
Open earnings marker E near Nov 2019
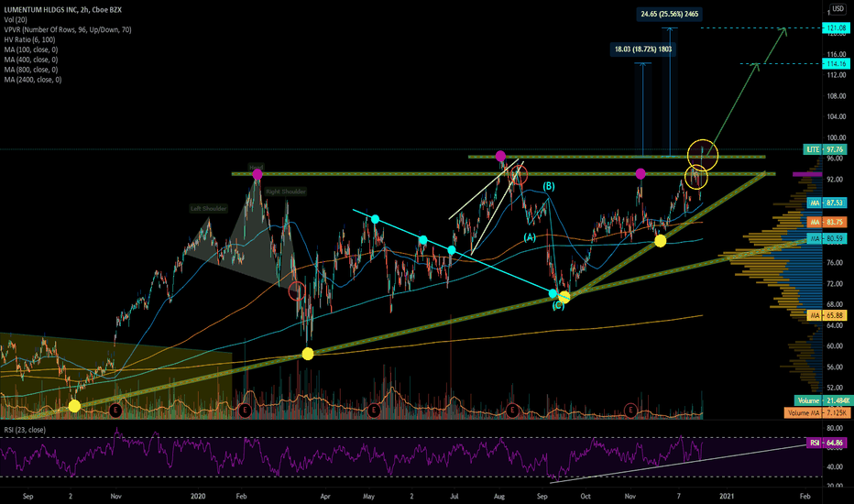click(115, 411)
